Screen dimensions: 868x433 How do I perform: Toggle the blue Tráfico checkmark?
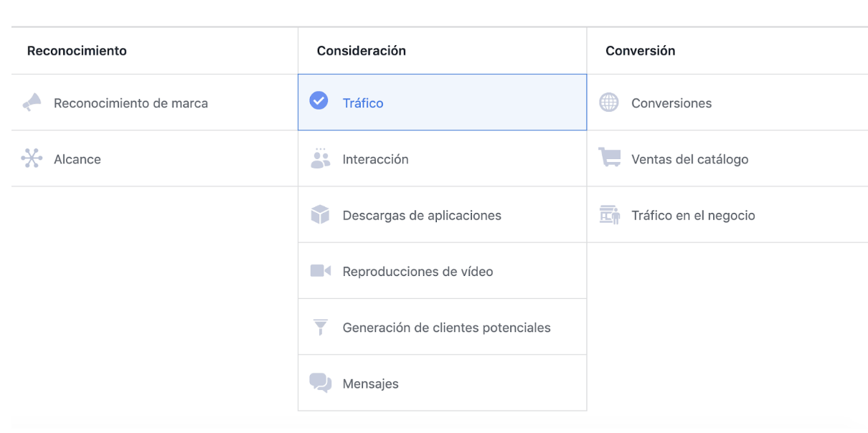coord(319,101)
